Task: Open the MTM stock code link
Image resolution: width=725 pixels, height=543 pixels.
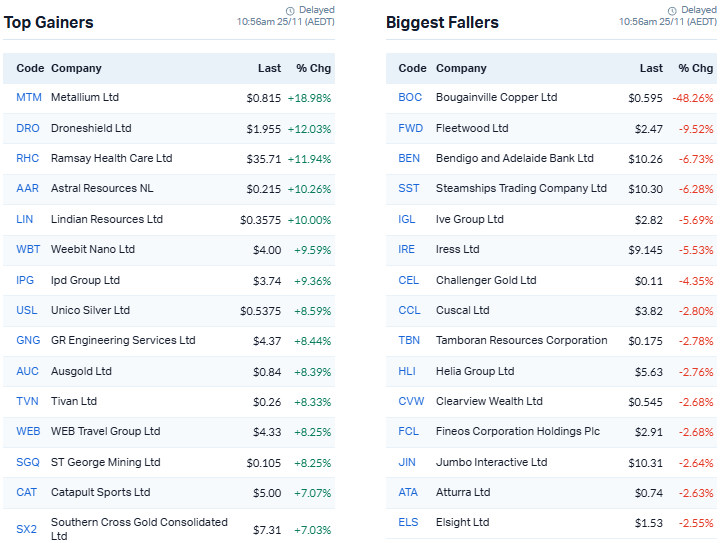Action: pyautogui.click(x=29, y=97)
